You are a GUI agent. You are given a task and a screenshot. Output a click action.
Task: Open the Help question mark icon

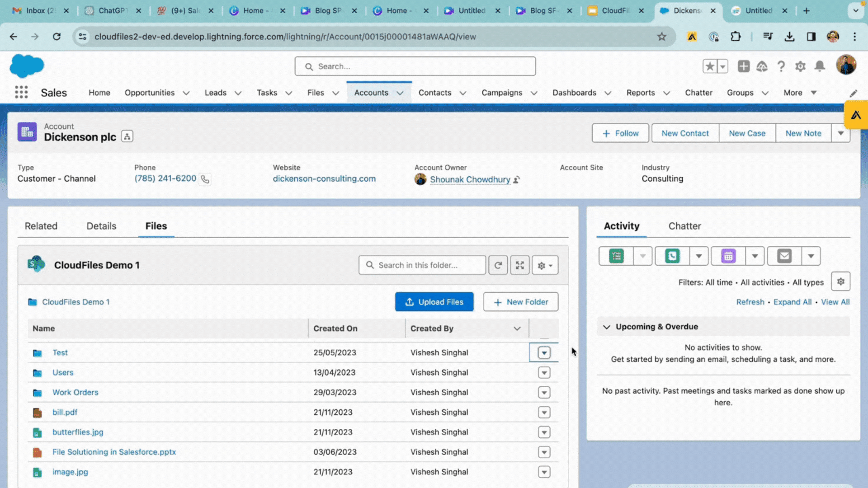pyautogui.click(x=781, y=66)
